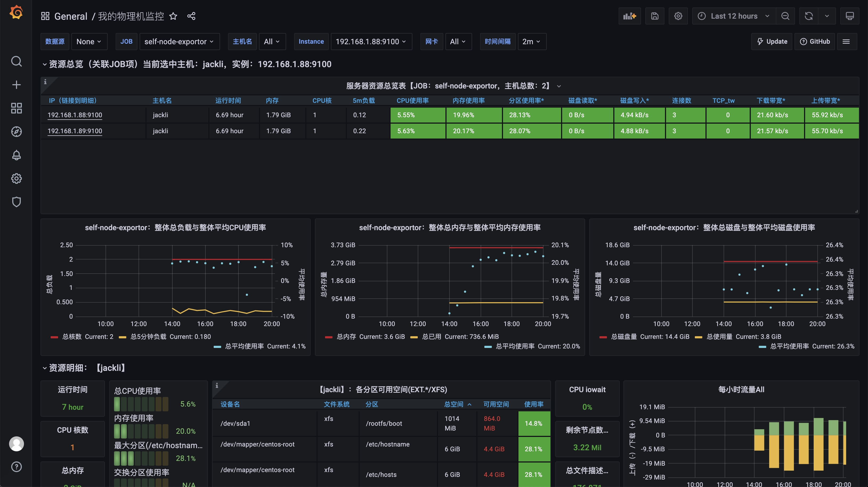868x487 pixels.
Task: Star the dashboard as favorite
Action: (173, 16)
